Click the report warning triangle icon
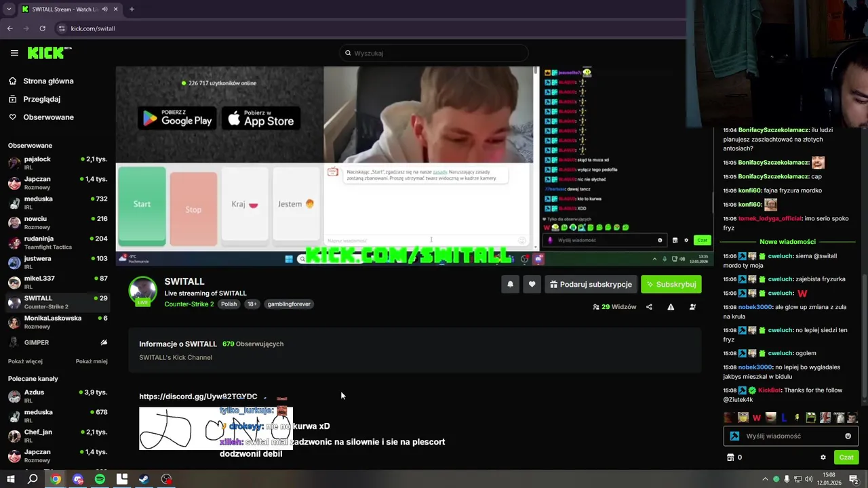 (x=671, y=307)
